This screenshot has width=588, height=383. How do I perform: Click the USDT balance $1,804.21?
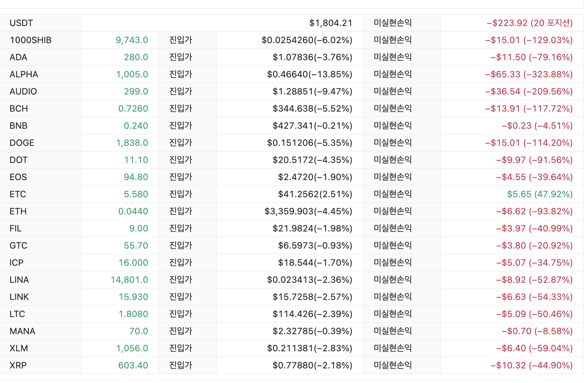click(x=331, y=23)
